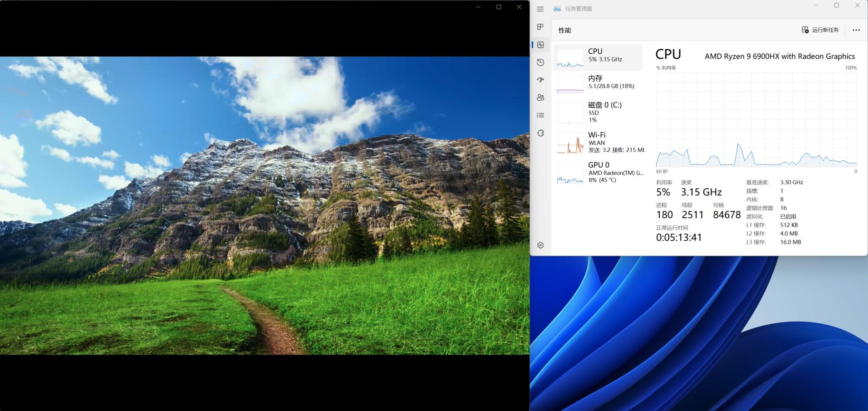Click the 性能 page heading
The image size is (868, 411).
[x=565, y=30]
